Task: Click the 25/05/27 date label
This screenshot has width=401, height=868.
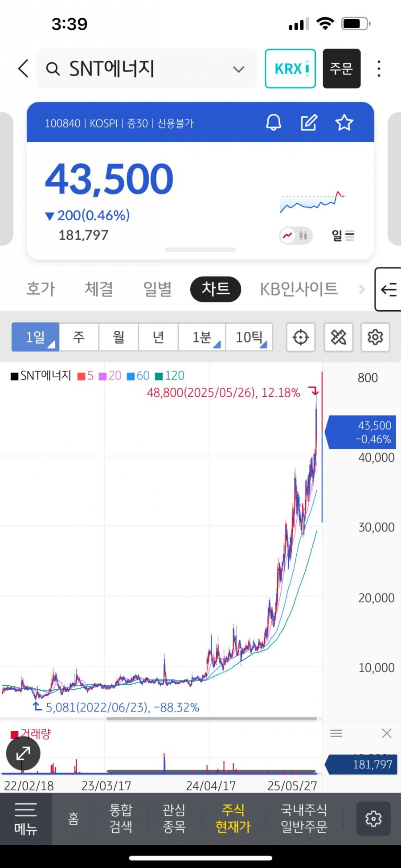Action: pos(292,786)
